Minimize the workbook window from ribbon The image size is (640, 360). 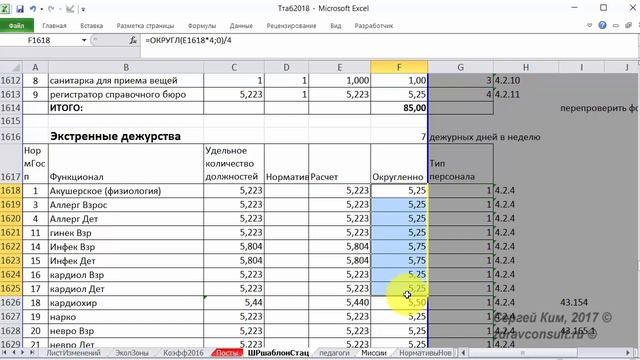click(616, 25)
